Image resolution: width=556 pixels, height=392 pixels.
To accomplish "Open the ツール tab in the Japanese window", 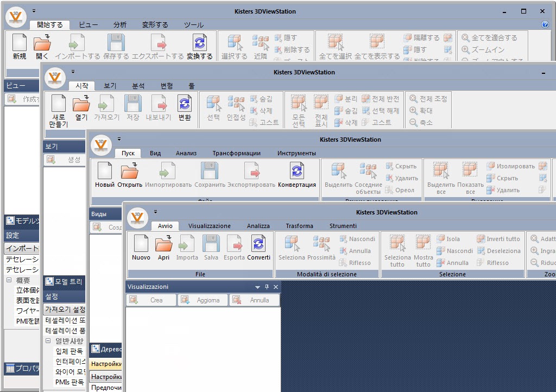I will tap(194, 25).
